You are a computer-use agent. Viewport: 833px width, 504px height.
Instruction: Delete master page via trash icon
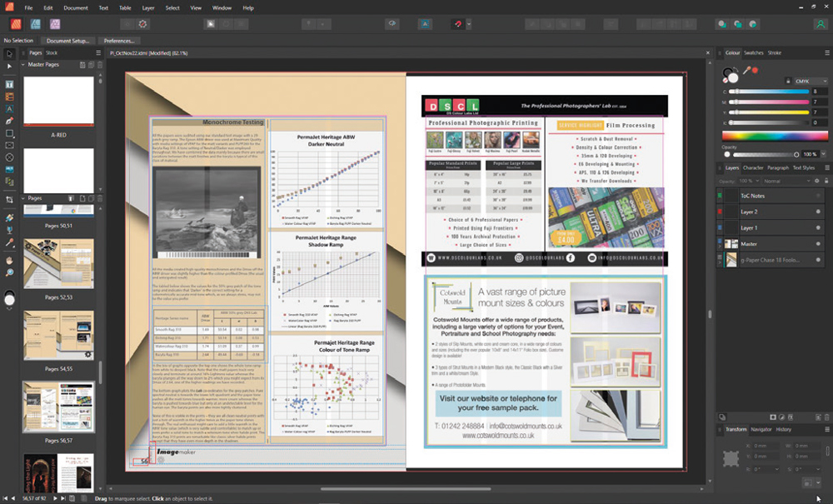99,65
